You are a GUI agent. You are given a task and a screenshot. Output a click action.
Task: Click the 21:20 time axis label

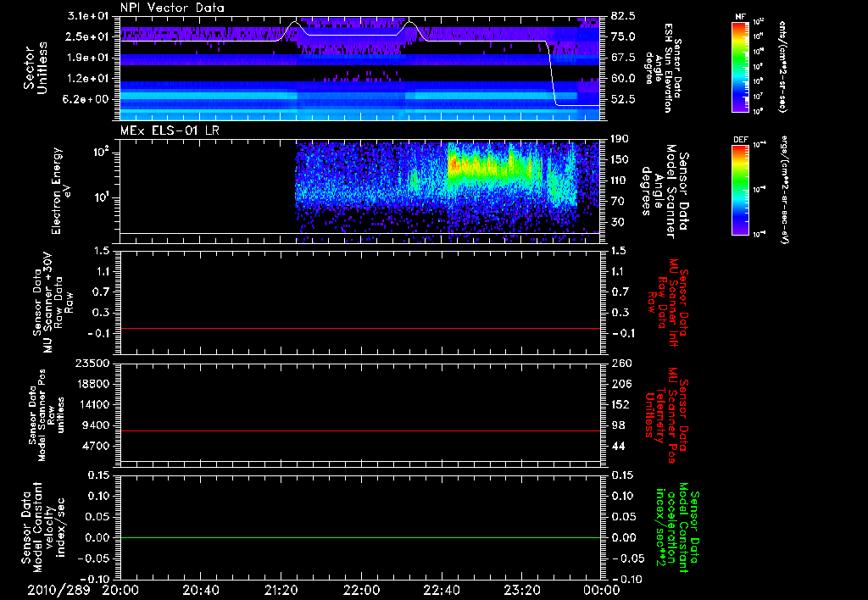click(x=281, y=589)
